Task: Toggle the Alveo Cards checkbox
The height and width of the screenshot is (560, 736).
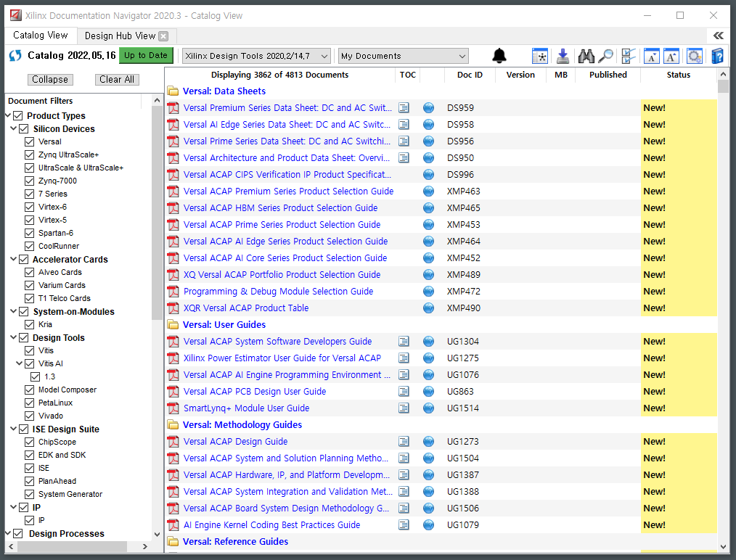Action: pyautogui.click(x=30, y=272)
